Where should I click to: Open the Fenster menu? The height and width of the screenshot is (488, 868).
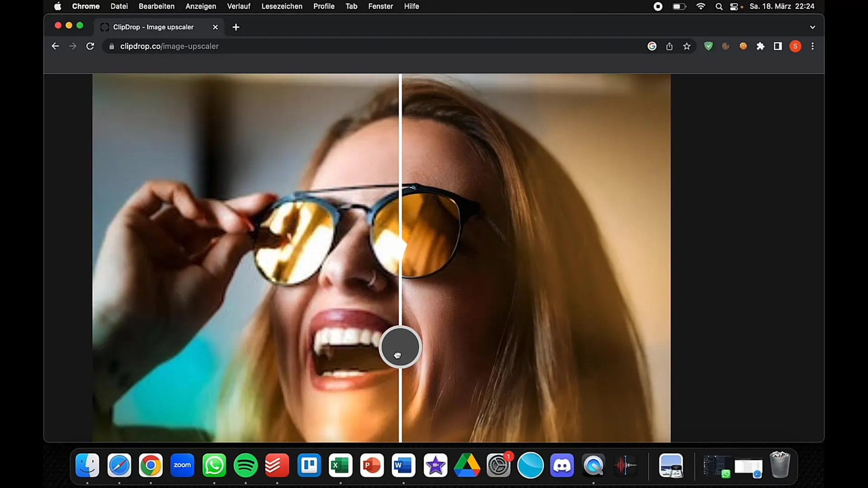(381, 6)
